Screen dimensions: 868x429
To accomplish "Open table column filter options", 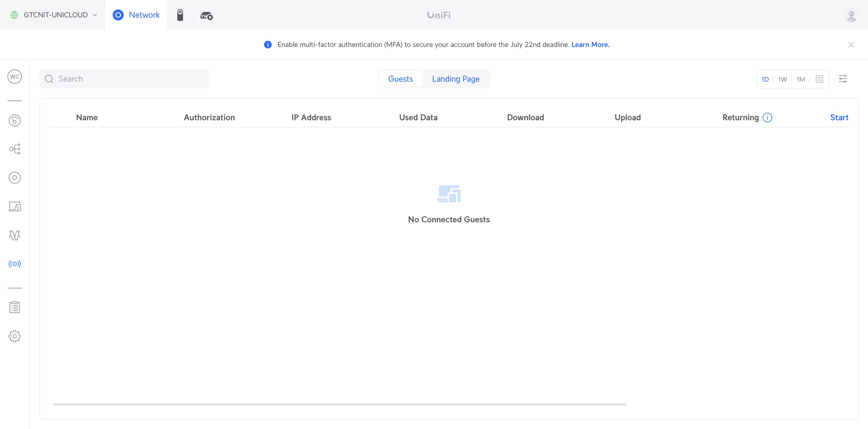I will point(843,79).
